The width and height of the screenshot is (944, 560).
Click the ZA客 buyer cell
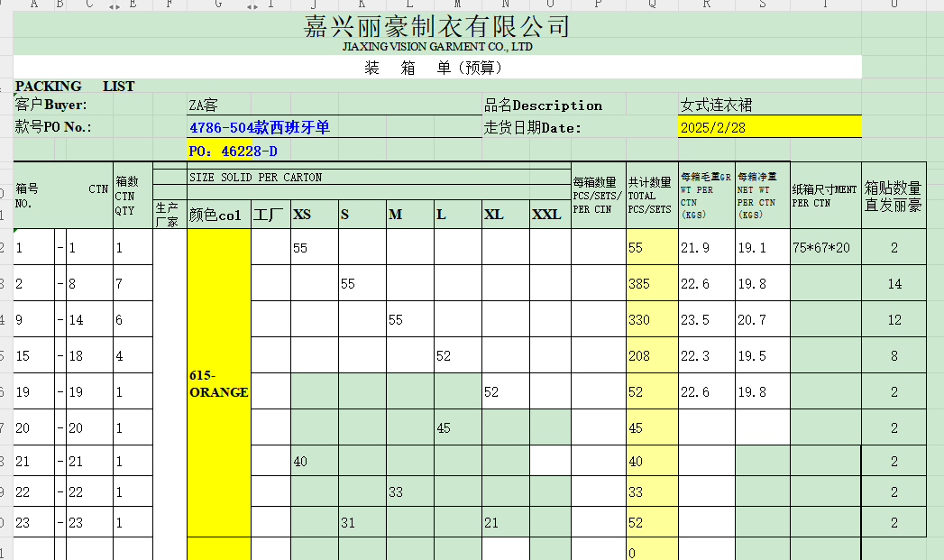[x=204, y=106]
